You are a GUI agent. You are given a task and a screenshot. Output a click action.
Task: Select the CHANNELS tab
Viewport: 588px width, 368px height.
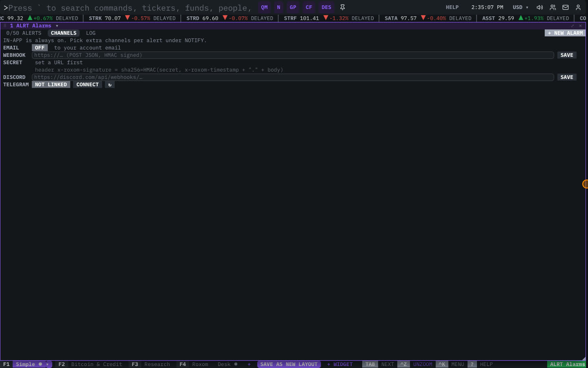click(x=64, y=33)
